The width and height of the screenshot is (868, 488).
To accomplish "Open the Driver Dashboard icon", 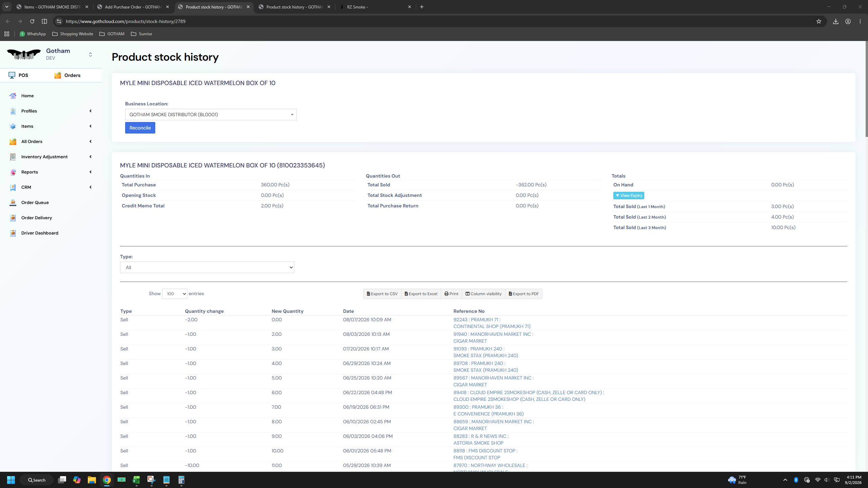I will (x=13, y=233).
